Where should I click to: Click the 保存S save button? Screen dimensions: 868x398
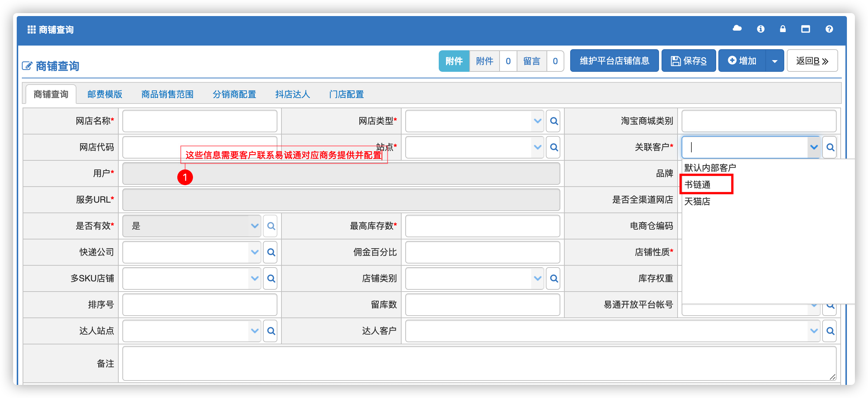tap(689, 61)
